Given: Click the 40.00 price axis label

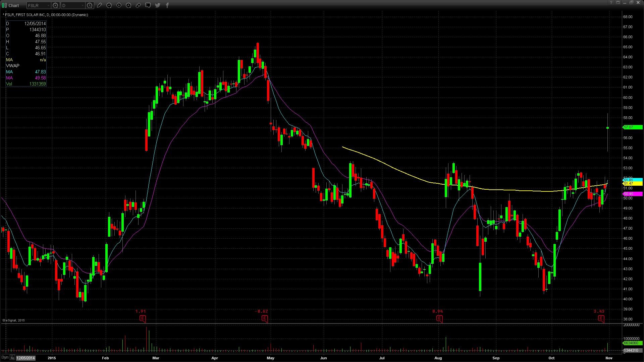Looking at the screenshot, I should coord(628,299).
